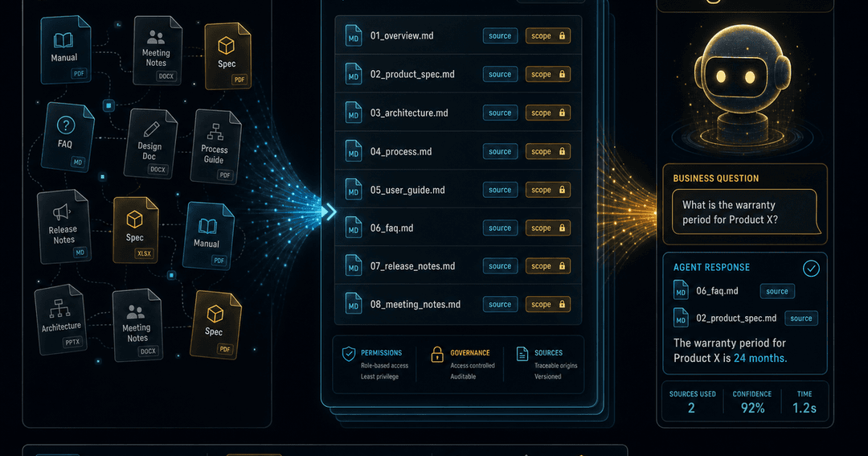868x456 pixels.
Task: Click the Permissions shield icon
Action: click(x=348, y=354)
